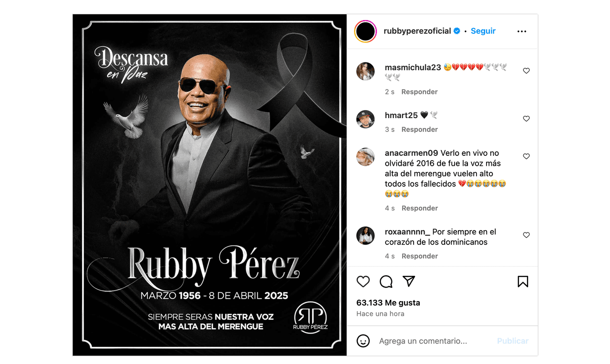
Task: Open emoji picker in the comment box
Action: [363, 341]
